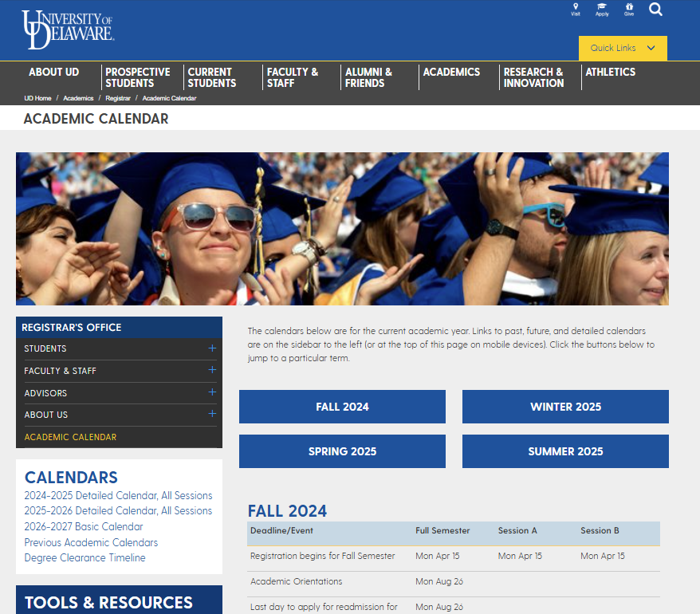Click the graduation banner photo
This screenshot has width=700, height=614.
(342, 229)
